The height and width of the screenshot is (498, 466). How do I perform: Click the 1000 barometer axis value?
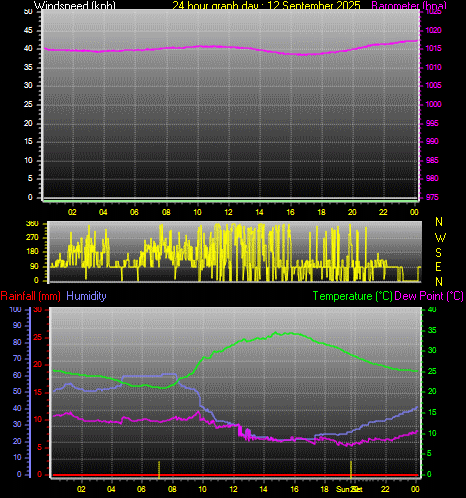[433, 104]
